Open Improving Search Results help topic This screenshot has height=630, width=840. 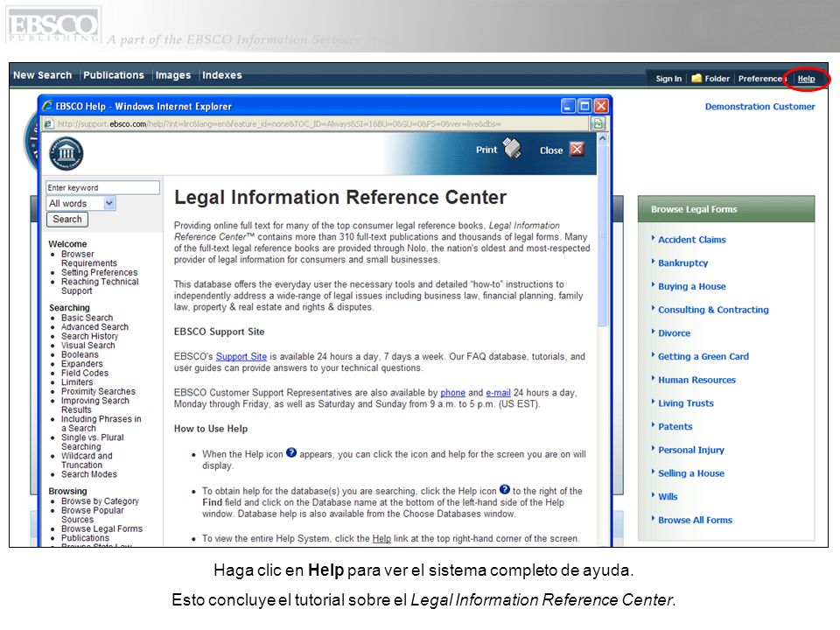click(94, 405)
